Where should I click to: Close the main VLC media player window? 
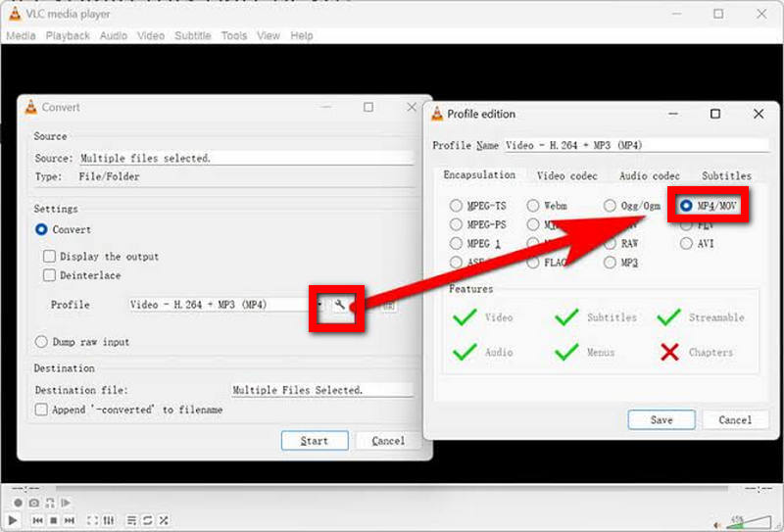[x=761, y=14]
